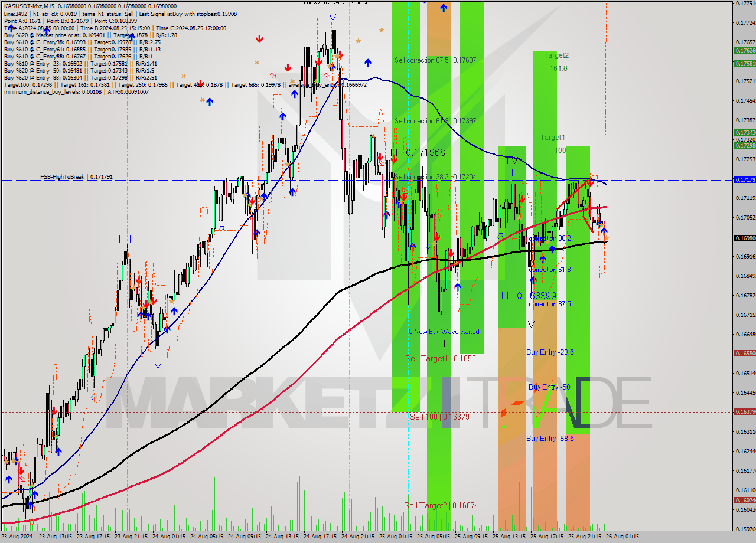Click the '23 Aug 2024' time axis label
This screenshot has width=756, height=543.
(x=17, y=537)
